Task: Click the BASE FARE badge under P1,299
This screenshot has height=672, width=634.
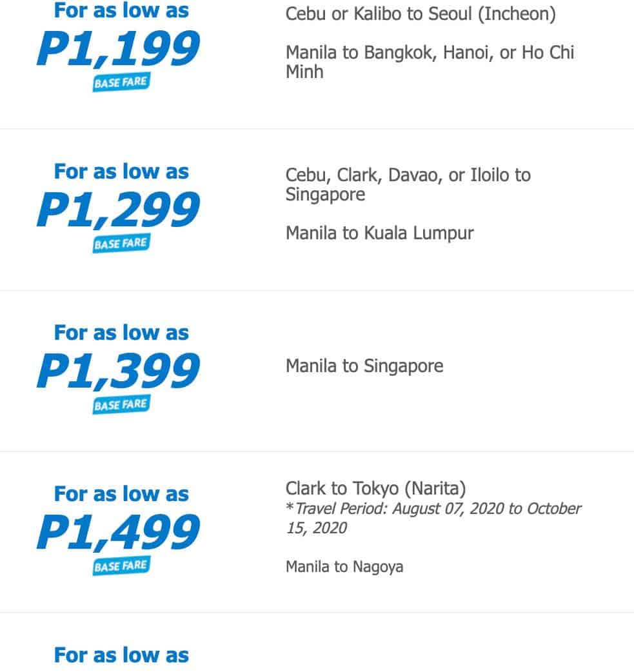Action: pos(121,244)
